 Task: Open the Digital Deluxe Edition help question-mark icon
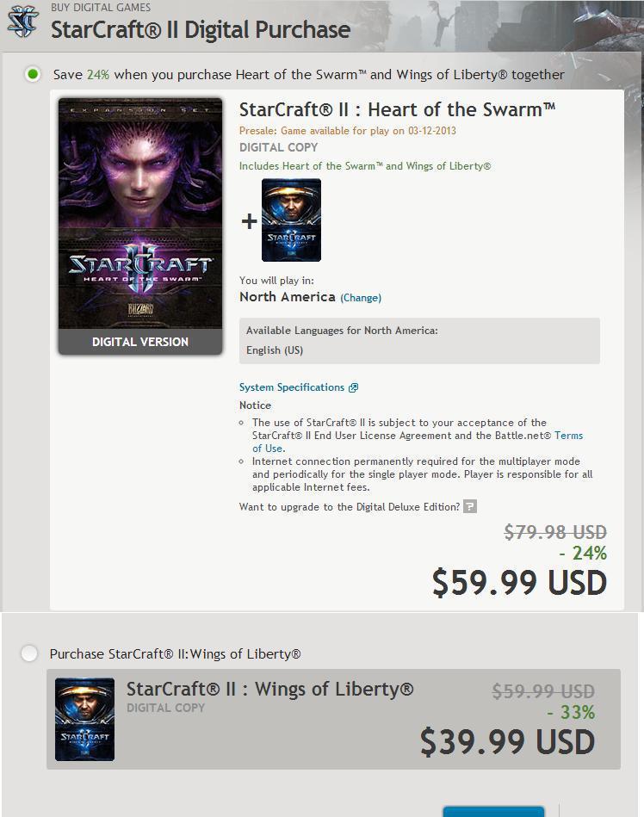coord(469,506)
